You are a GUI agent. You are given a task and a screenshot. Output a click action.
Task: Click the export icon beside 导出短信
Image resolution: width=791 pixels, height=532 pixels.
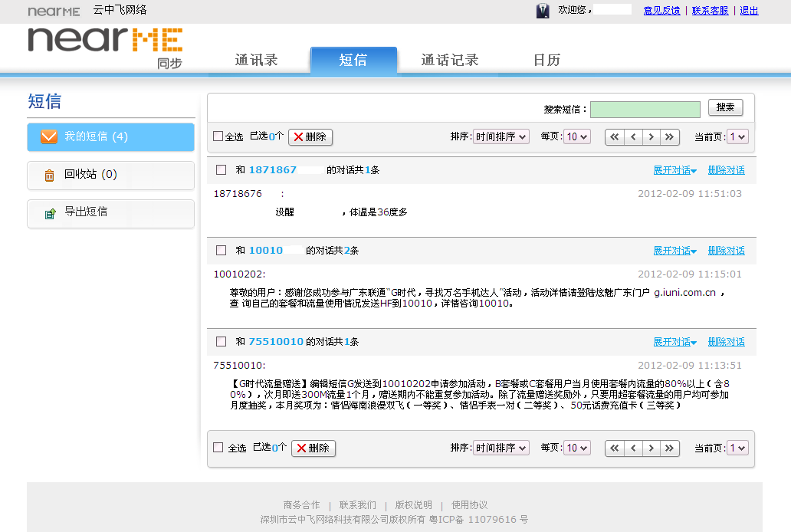coord(50,214)
